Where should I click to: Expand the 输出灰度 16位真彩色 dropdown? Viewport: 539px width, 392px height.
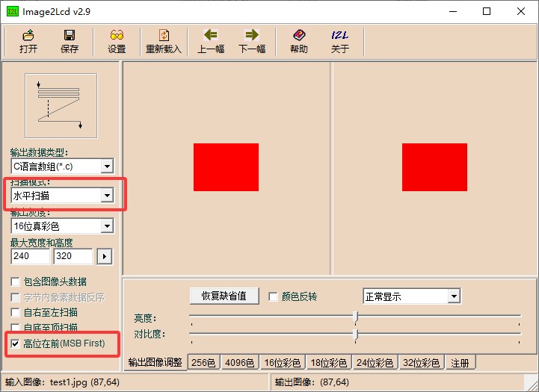(107, 226)
